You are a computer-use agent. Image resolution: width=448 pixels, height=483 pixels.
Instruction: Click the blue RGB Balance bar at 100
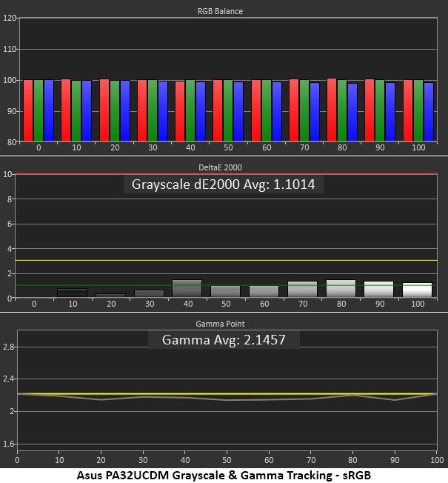[x=429, y=112]
